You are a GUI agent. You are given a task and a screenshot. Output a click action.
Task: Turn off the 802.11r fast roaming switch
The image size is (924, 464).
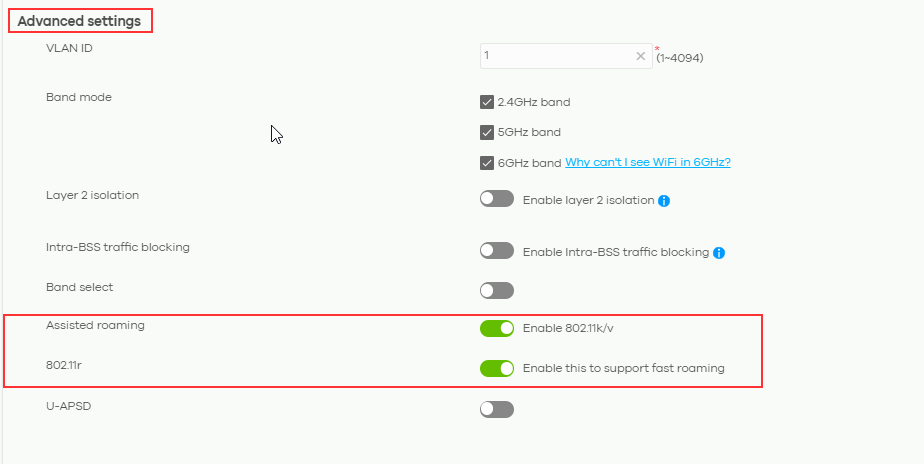pyautogui.click(x=497, y=368)
